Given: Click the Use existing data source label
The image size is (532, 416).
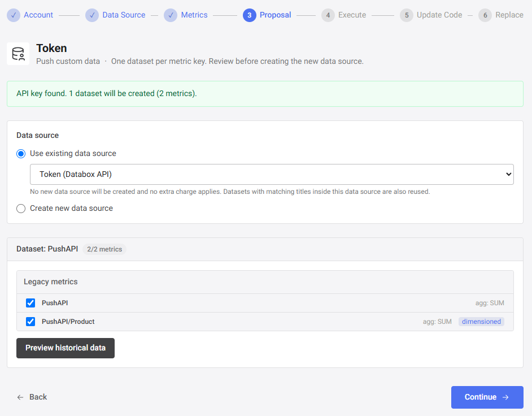Looking at the screenshot, I should click(73, 154).
